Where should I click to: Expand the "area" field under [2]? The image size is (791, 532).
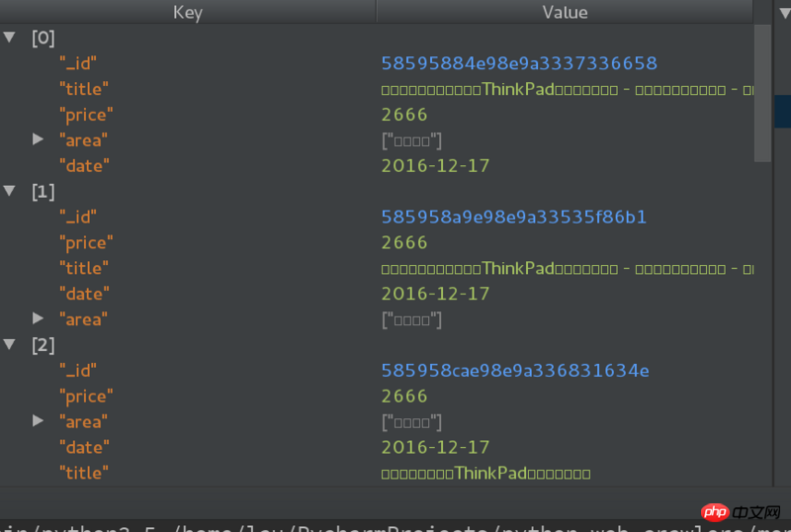(x=38, y=421)
